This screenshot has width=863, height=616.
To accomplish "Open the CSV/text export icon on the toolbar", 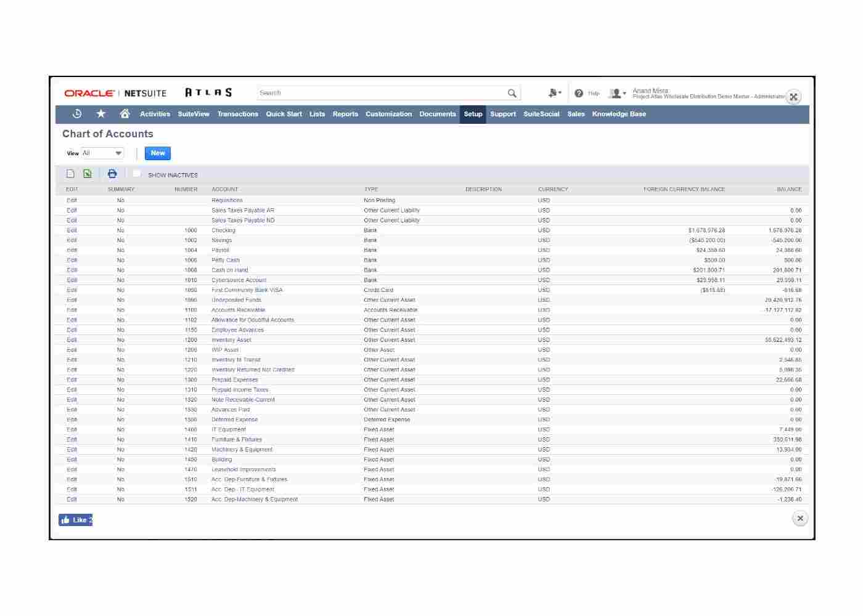I will [x=70, y=173].
